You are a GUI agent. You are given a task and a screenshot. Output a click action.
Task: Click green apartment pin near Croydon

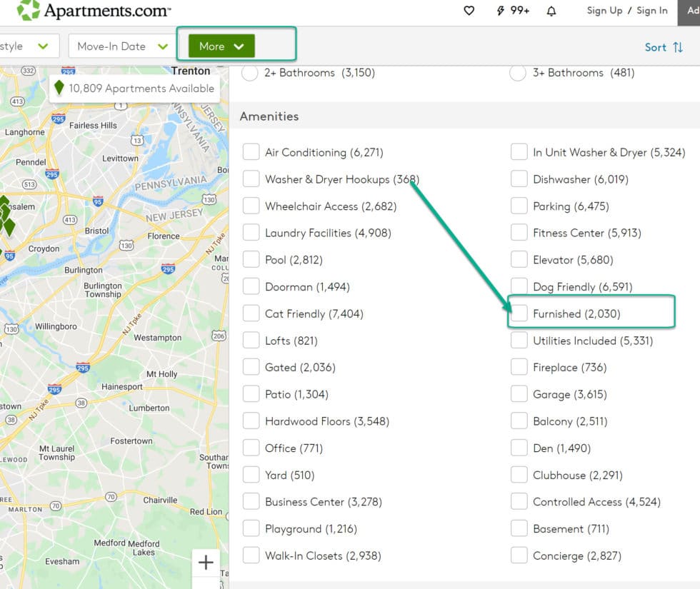(x=9, y=227)
